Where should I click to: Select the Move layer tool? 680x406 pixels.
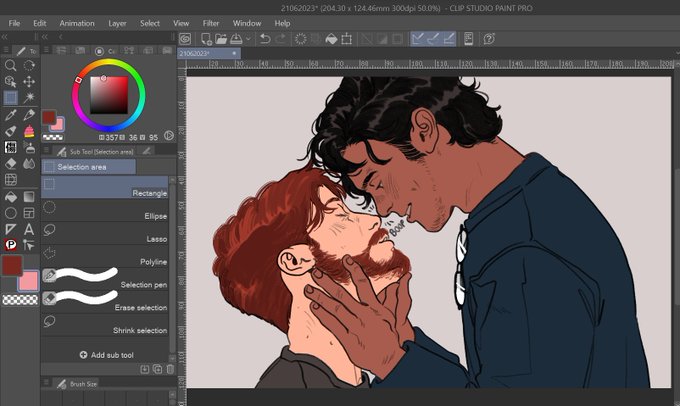(x=29, y=82)
